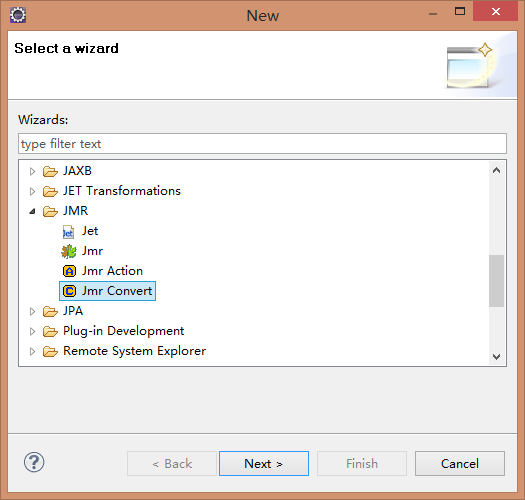Click the Jmr Convert 'C' icon
The height and width of the screenshot is (500, 525).
click(x=69, y=291)
